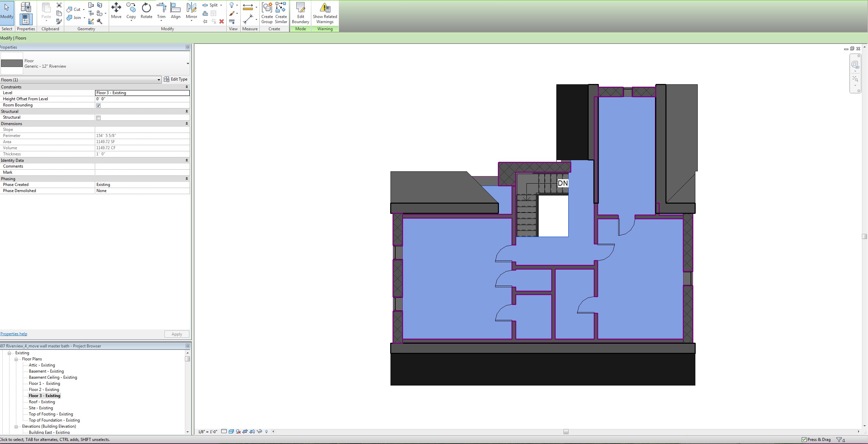This screenshot has width=868, height=444.
Task: Click the Level value field
Action: tap(142, 93)
